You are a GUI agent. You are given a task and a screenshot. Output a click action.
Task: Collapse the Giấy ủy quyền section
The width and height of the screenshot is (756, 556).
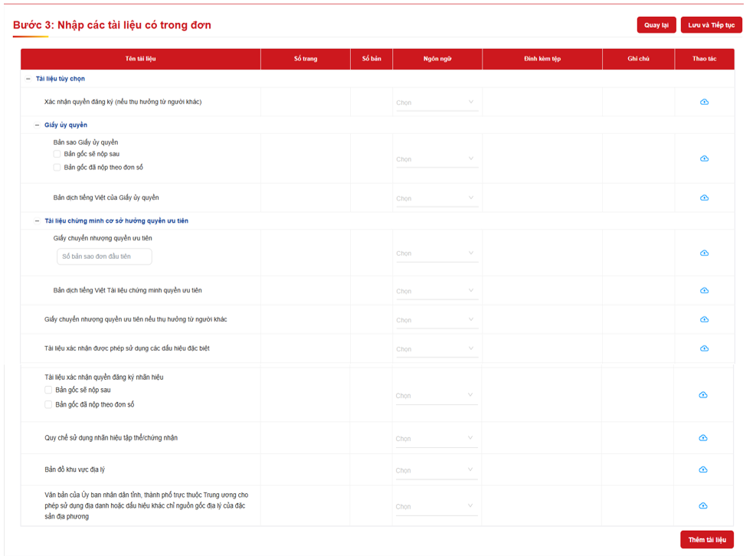tap(37, 125)
